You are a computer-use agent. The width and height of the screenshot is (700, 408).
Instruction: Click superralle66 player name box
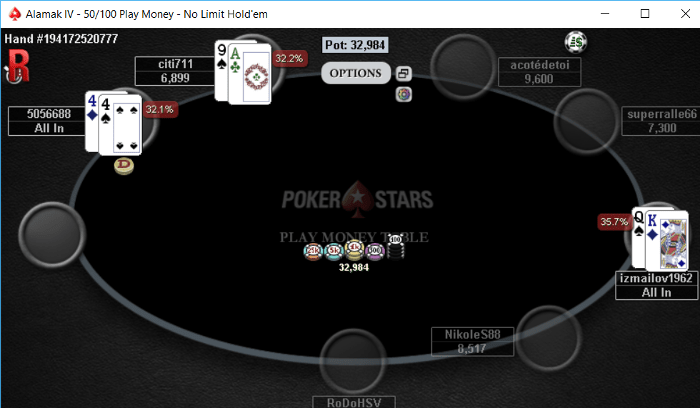[x=661, y=121]
